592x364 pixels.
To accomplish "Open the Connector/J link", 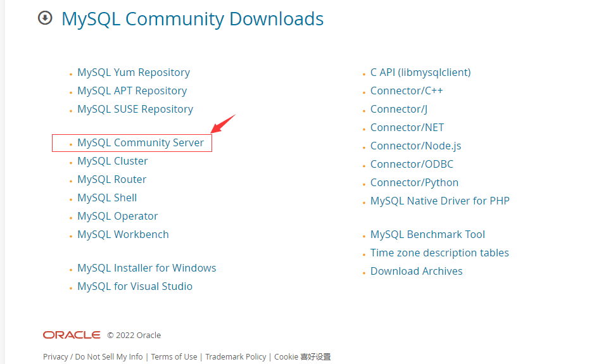I will click(x=399, y=109).
